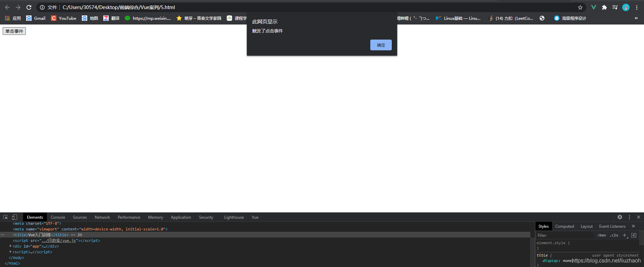Open the Vue devtools tab
This screenshot has width=644, height=267.
coord(255,217)
